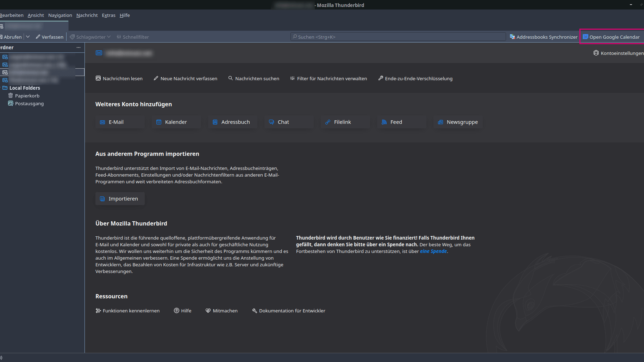Viewport: 644px width, 362px height.
Task: Add a new Kalender
Action: click(x=176, y=122)
